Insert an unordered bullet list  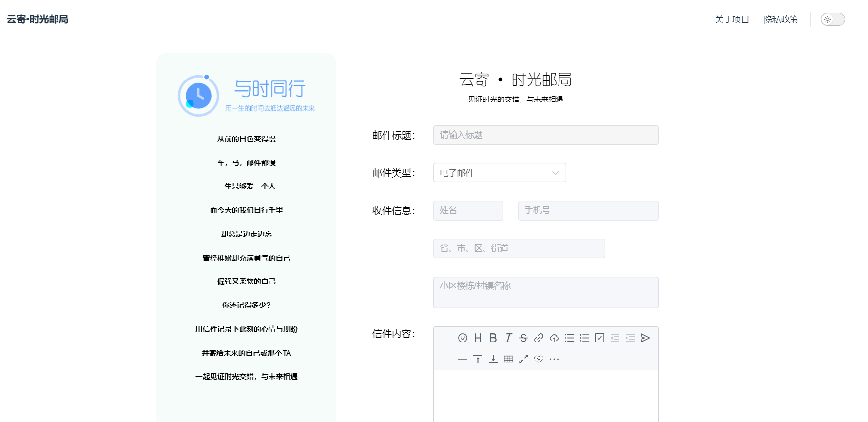coord(569,338)
